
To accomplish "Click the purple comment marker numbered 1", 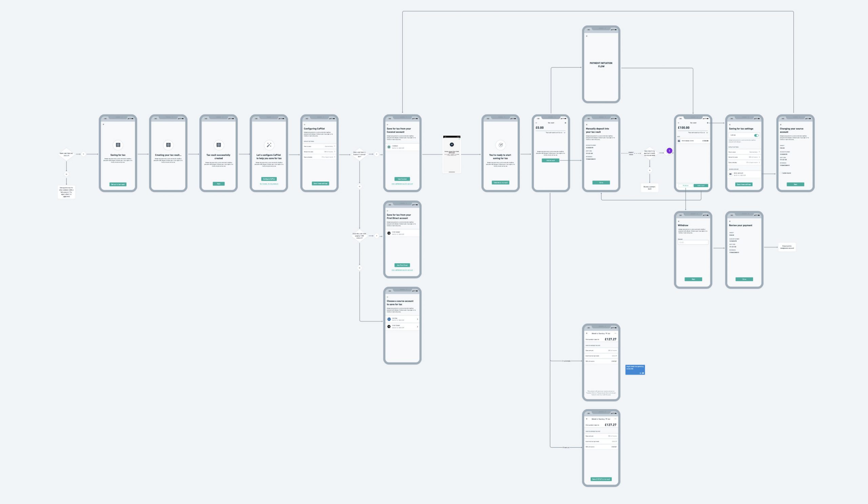I will (669, 151).
